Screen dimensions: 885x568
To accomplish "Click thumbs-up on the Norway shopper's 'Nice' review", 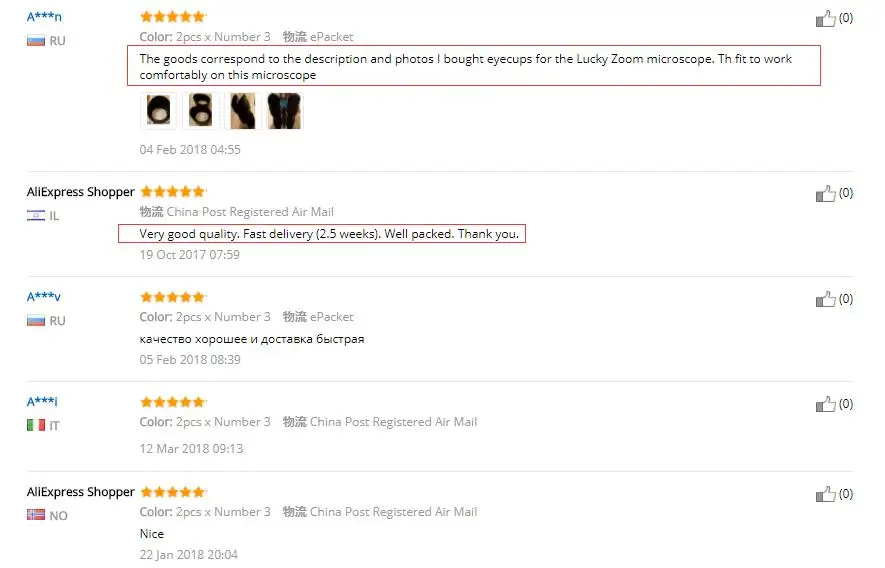I will coord(825,495).
